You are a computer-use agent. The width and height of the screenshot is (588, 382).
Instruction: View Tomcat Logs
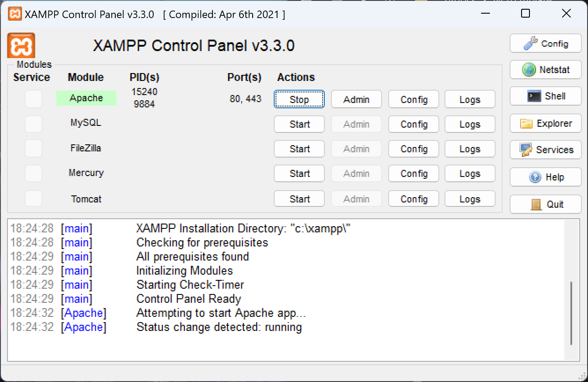pos(470,198)
